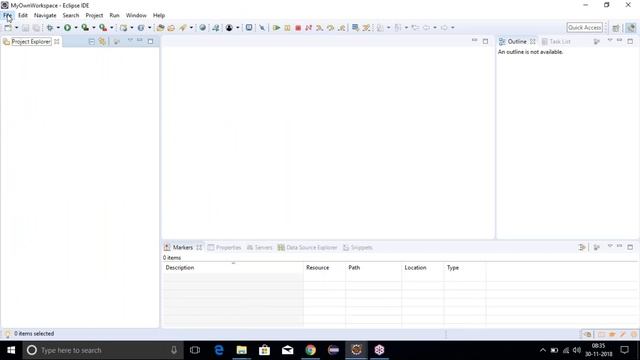Click the red Terminate icon
The height and width of the screenshot is (360, 640).
[298, 28]
